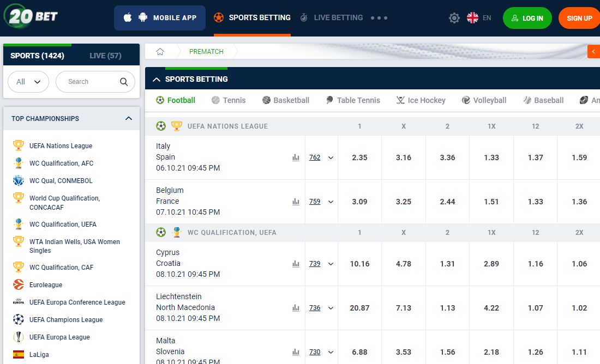Image resolution: width=600 pixels, height=364 pixels.
Task: Open the three-dots more menu
Action: pyautogui.click(x=379, y=18)
